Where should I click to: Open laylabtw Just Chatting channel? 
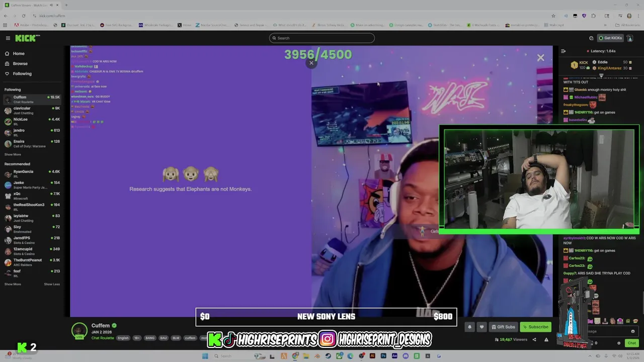click(32, 218)
